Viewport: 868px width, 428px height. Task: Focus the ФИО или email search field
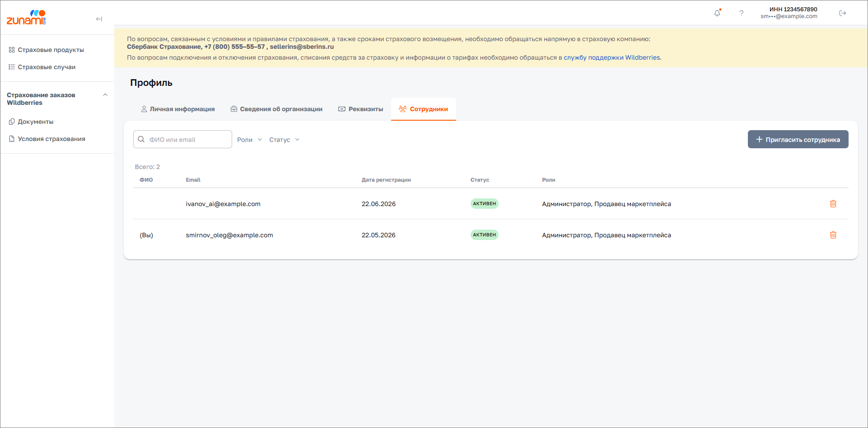click(182, 139)
